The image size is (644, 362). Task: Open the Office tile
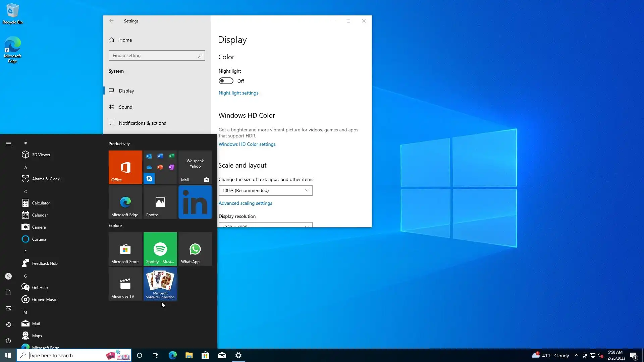125,167
